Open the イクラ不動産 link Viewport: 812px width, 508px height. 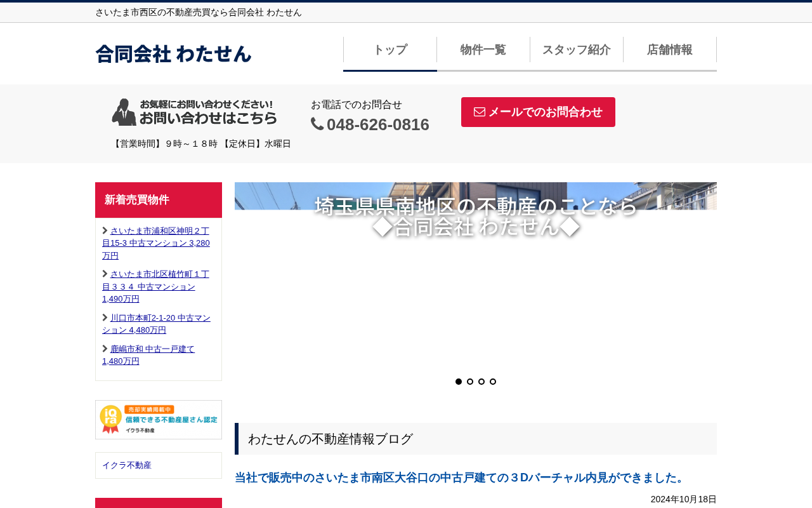tap(127, 465)
